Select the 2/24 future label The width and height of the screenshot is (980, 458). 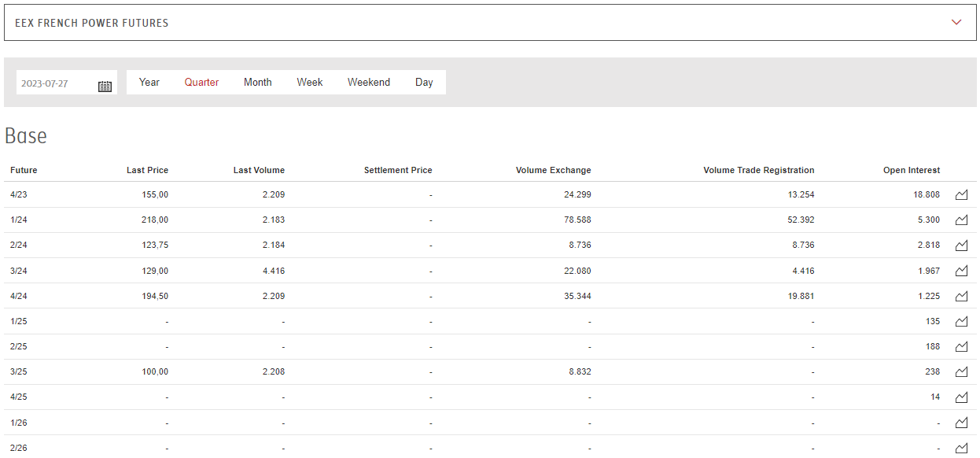19,245
